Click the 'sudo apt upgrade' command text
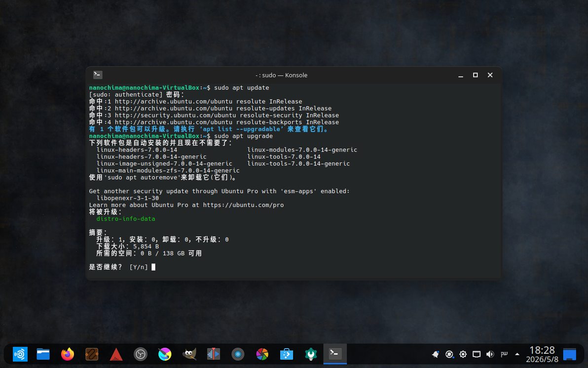 [x=243, y=136]
